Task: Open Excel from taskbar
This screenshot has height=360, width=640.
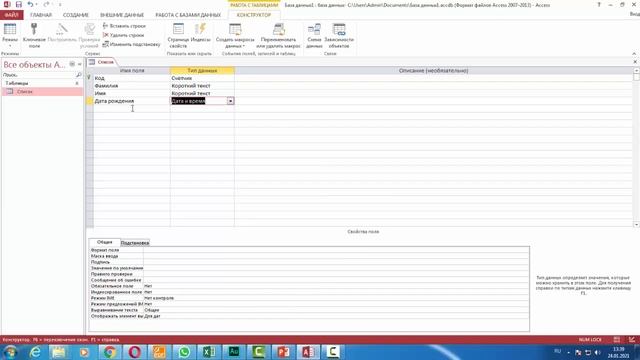Action: point(209,352)
